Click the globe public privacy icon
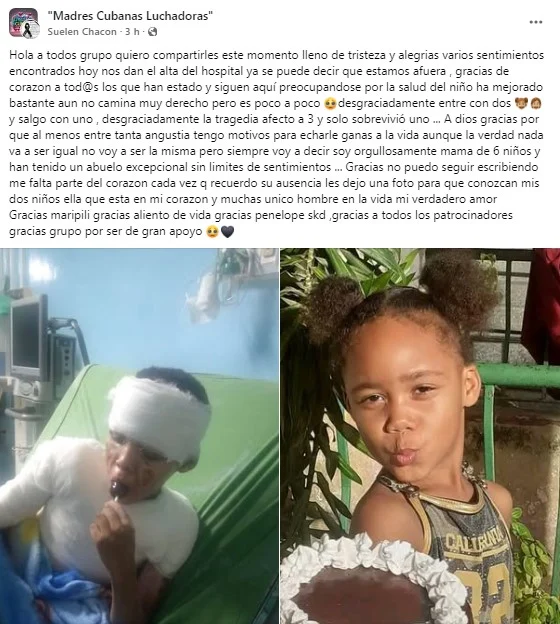This screenshot has width=560, height=624. click(152, 32)
